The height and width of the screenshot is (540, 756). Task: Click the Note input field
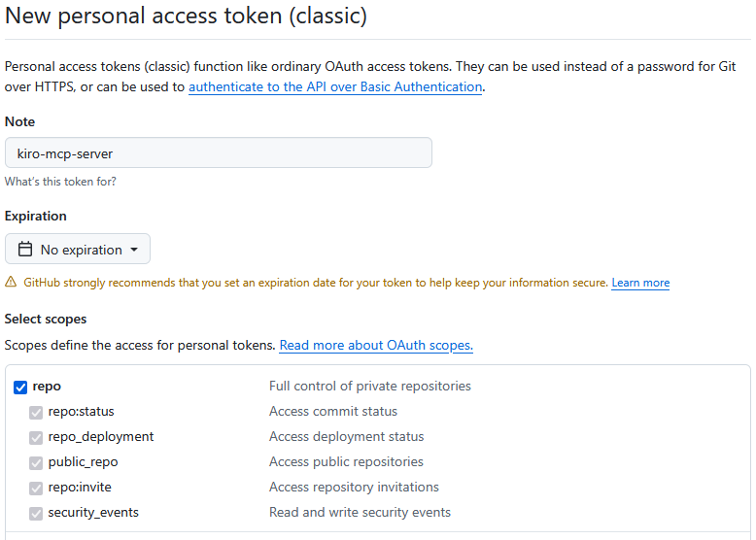point(219,153)
